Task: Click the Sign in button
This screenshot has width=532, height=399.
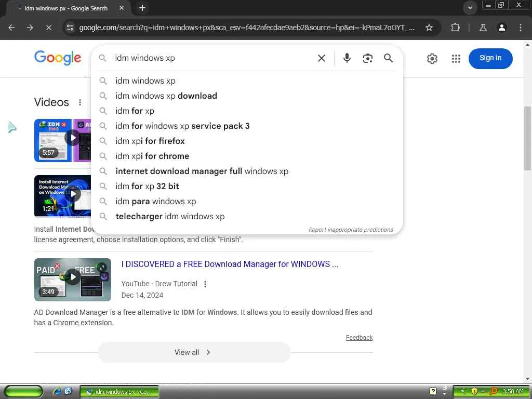Action: tap(490, 58)
